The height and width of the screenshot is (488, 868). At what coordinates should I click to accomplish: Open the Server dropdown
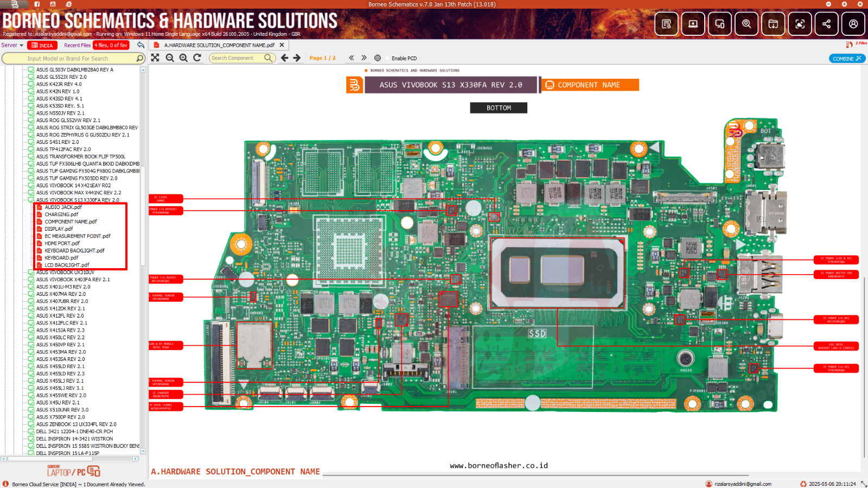coord(12,45)
